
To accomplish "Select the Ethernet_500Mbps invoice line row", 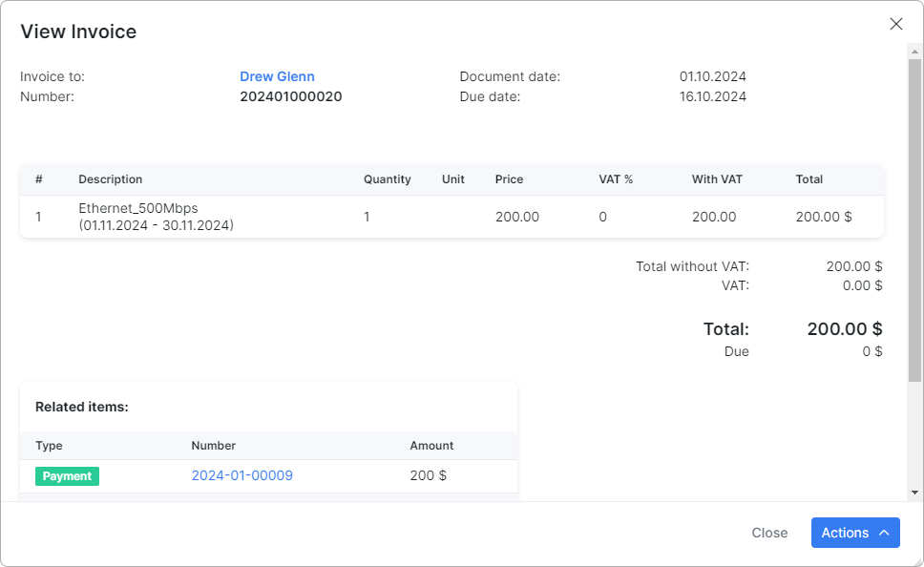I will (452, 217).
